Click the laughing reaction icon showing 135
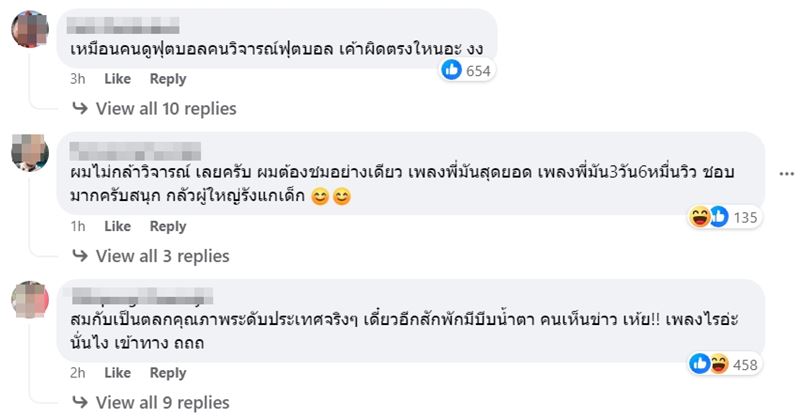The image size is (800, 418). click(x=700, y=217)
